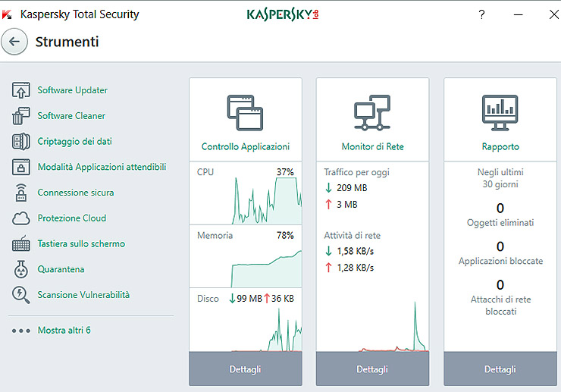
Task: Open Dettagli under Rapporto
Action: pyautogui.click(x=500, y=369)
